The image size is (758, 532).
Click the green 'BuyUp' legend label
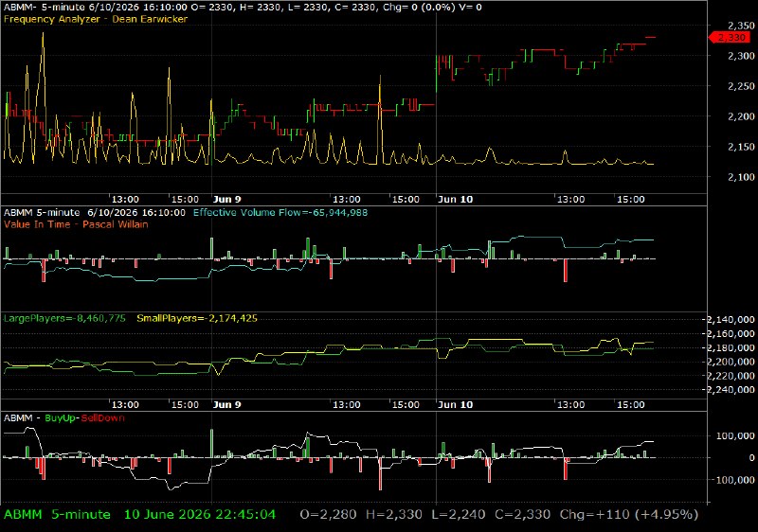coord(60,418)
